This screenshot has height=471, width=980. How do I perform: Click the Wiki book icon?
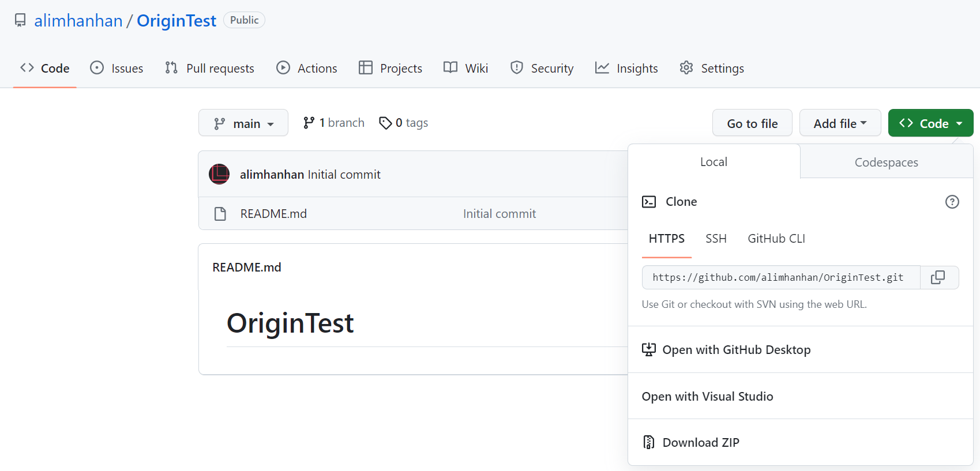450,67
